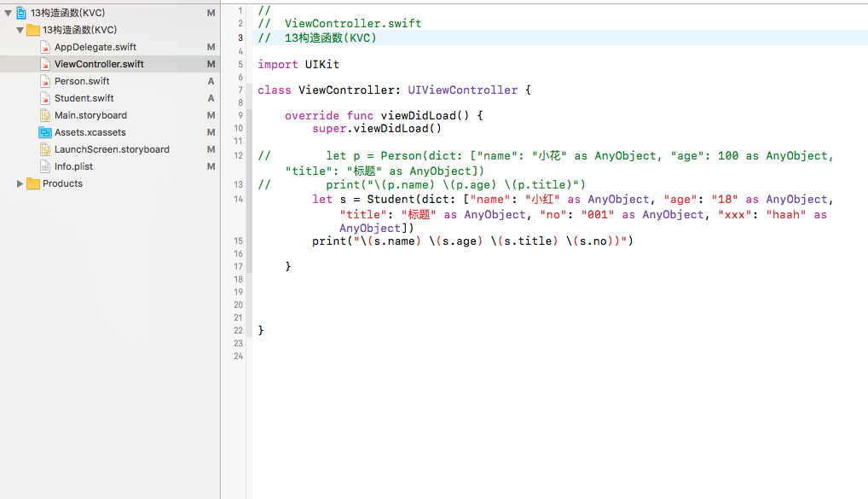868x499 pixels.
Task: Click the closing brace on line 22
Action: (x=261, y=331)
